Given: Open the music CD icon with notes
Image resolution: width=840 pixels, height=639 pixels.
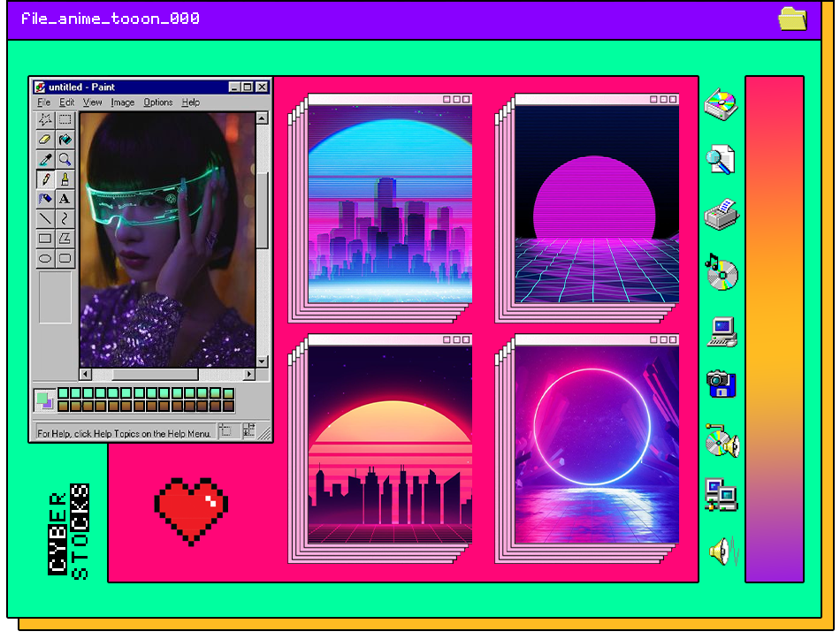Looking at the screenshot, I should click(x=722, y=272).
